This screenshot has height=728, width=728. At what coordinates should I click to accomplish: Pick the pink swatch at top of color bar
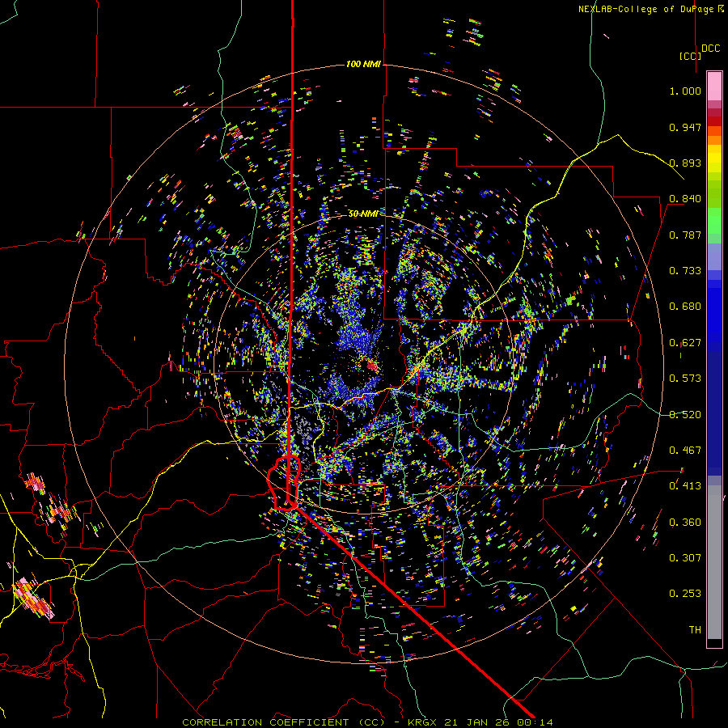[714, 86]
